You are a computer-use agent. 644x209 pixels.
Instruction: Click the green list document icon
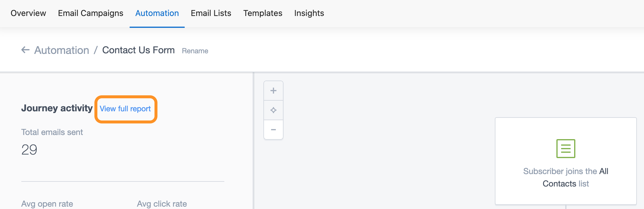[x=566, y=148]
